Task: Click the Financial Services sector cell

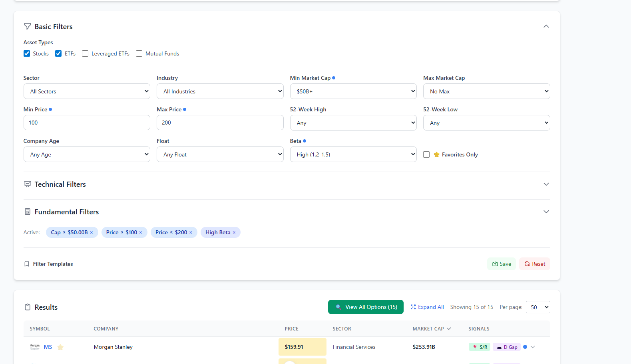Action: click(354, 347)
